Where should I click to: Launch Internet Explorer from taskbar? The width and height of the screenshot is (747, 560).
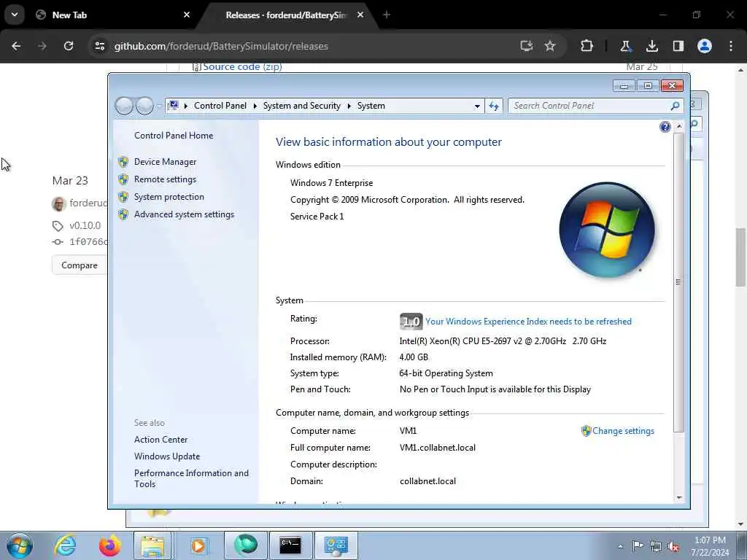pos(65,545)
